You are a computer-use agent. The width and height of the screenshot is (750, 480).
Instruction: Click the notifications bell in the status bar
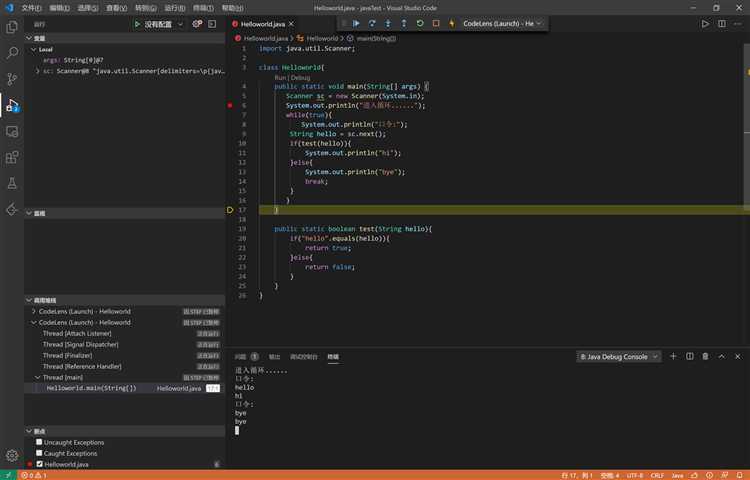click(739, 475)
